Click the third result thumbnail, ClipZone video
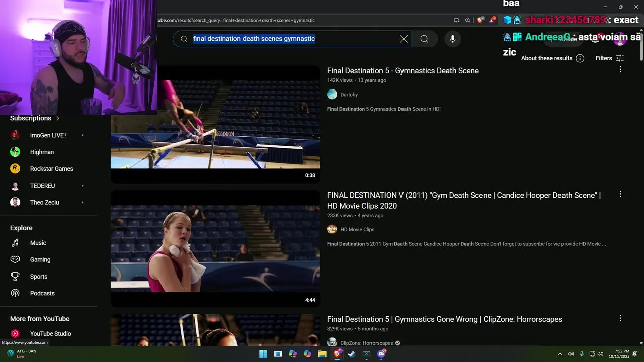This screenshot has width=644, height=362. 215,330
